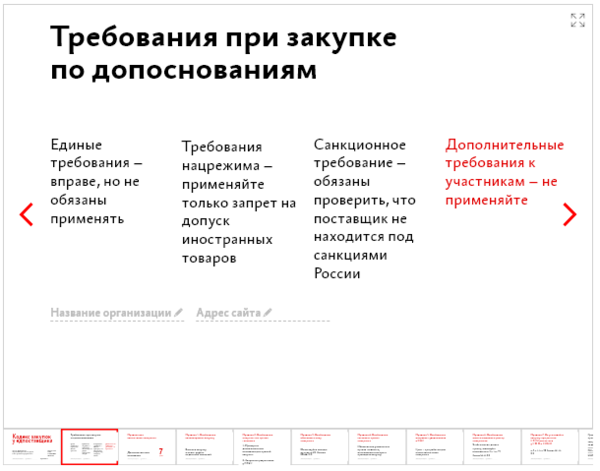Open the eighth slide thumbnail in filmstrip
This screenshot has width=600, height=471.
[437, 447]
